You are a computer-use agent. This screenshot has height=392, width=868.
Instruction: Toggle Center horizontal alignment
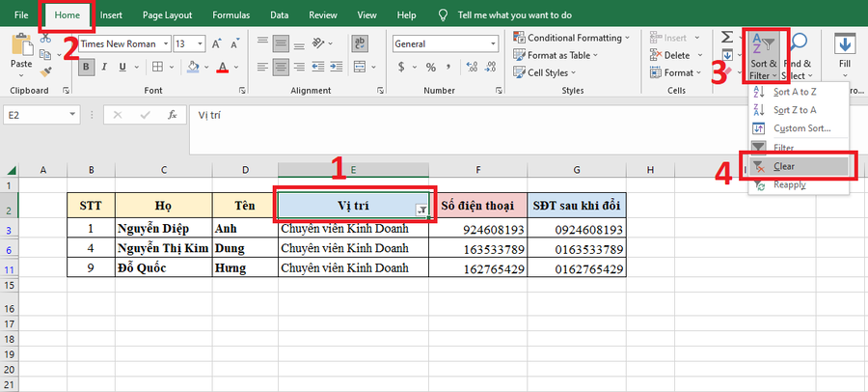(282, 67)
